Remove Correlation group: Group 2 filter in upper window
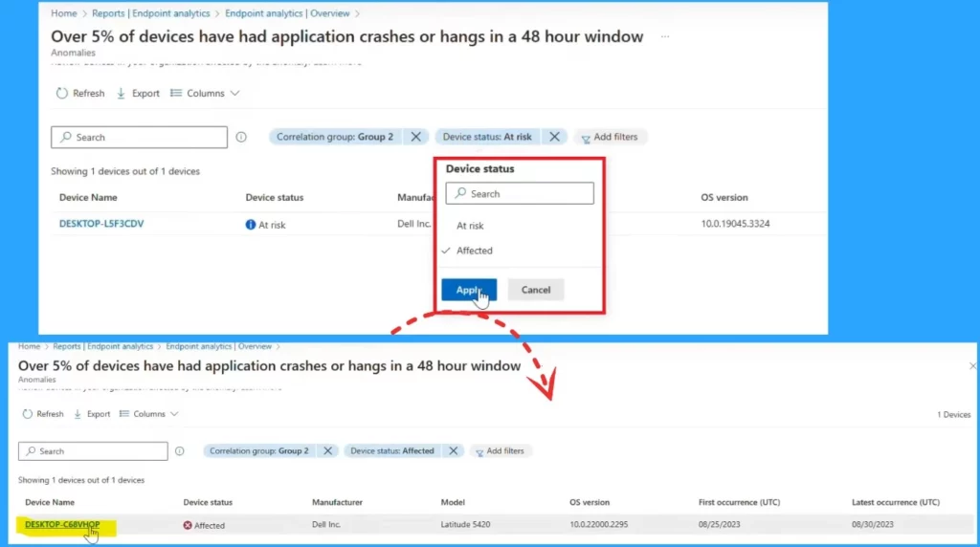 click(415, 137)
